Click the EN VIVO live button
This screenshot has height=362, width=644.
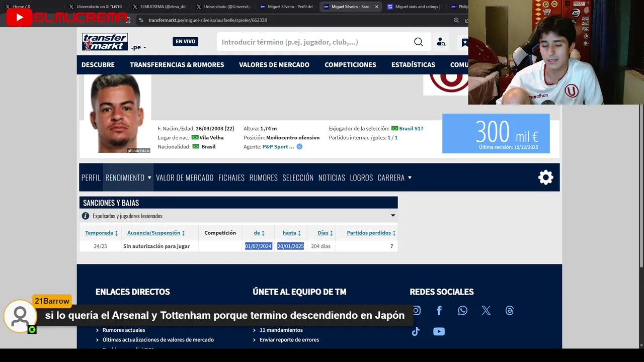(x=185, y=42)
